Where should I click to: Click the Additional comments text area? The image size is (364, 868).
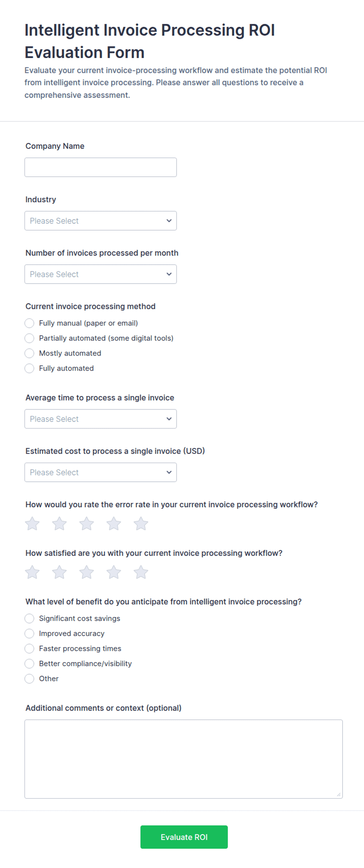point(184,759)
